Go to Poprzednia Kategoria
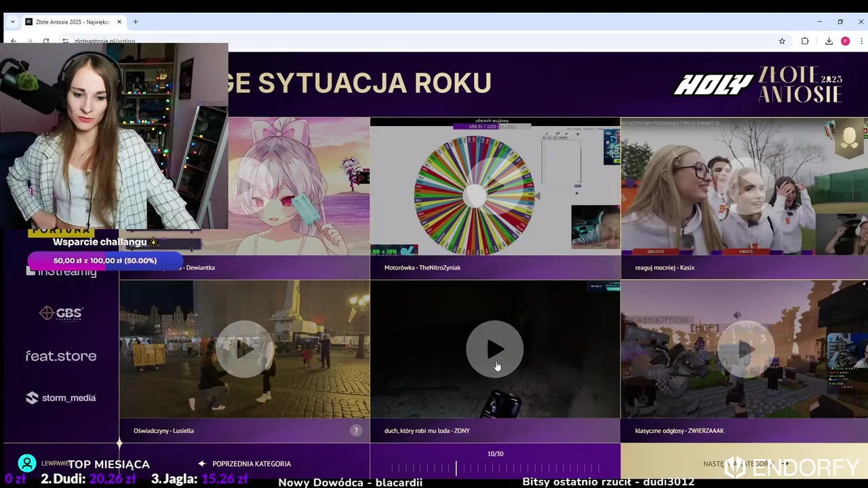 point(252,464)
